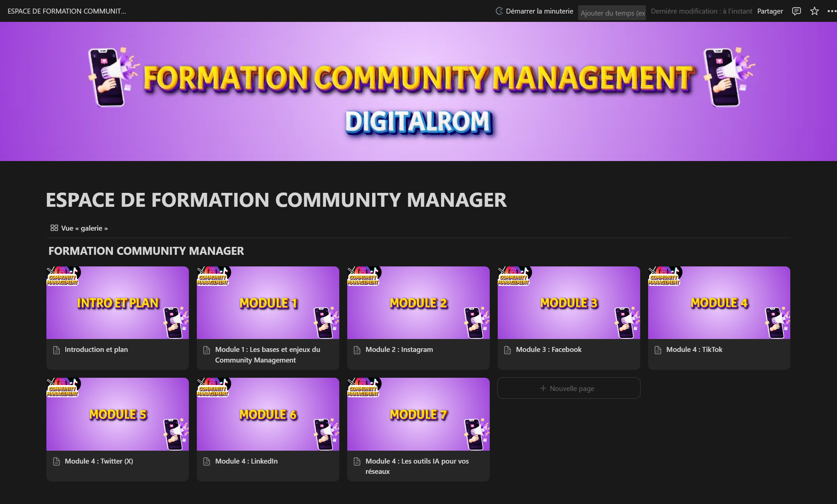Click the Dernière modification timestamp text
837x504 pixels.
pyautogui.click(x=701, y=11)
